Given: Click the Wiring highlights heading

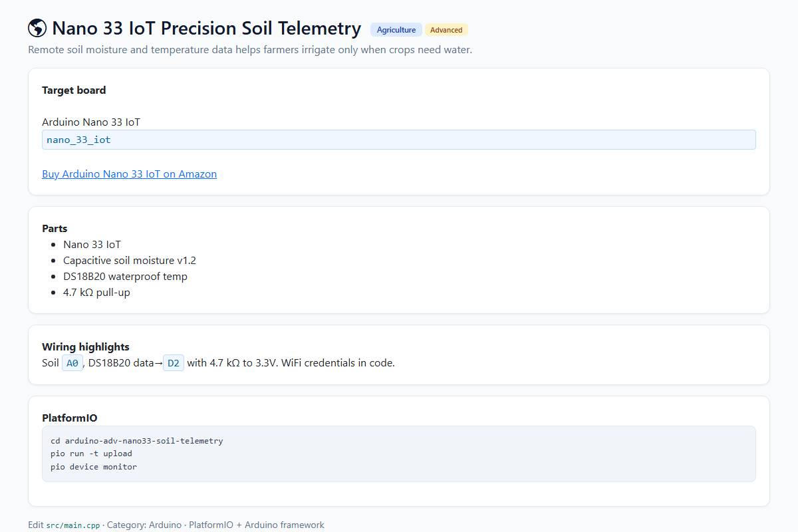Looking at the screenshot, I should [x=86, y=346].
